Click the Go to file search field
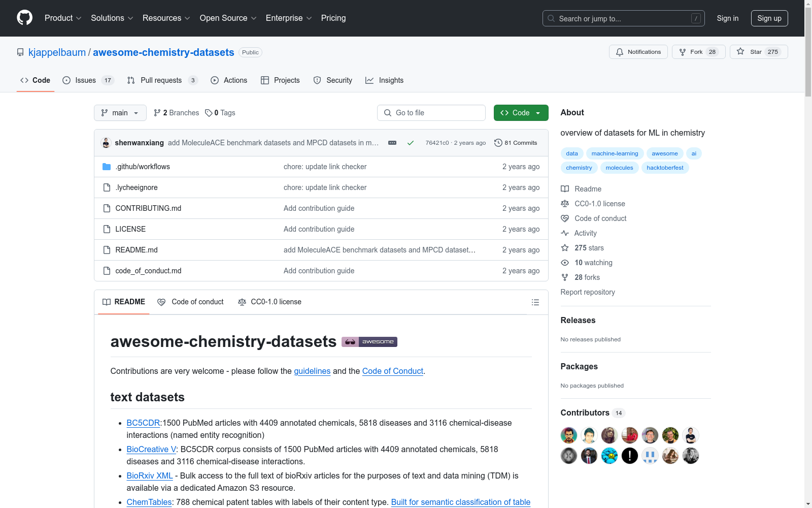Image resolution: width=812 pixels, height=508 pixels. [x=431, y=113]
